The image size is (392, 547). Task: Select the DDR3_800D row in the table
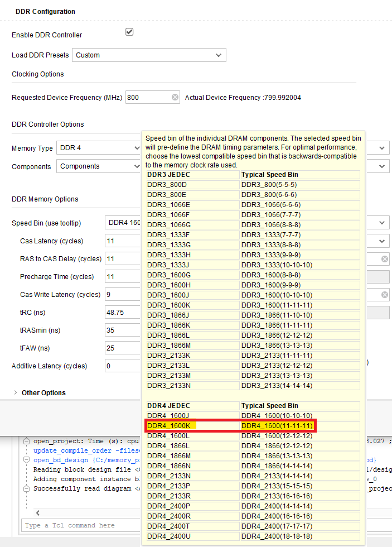click(x=167, y=184)
